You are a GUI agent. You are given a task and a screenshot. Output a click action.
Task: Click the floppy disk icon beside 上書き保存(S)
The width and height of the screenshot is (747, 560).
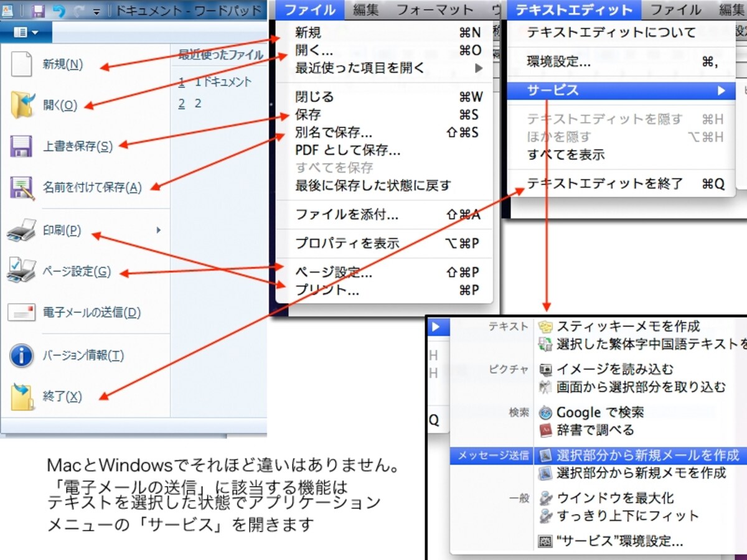[x=21, y=146]
